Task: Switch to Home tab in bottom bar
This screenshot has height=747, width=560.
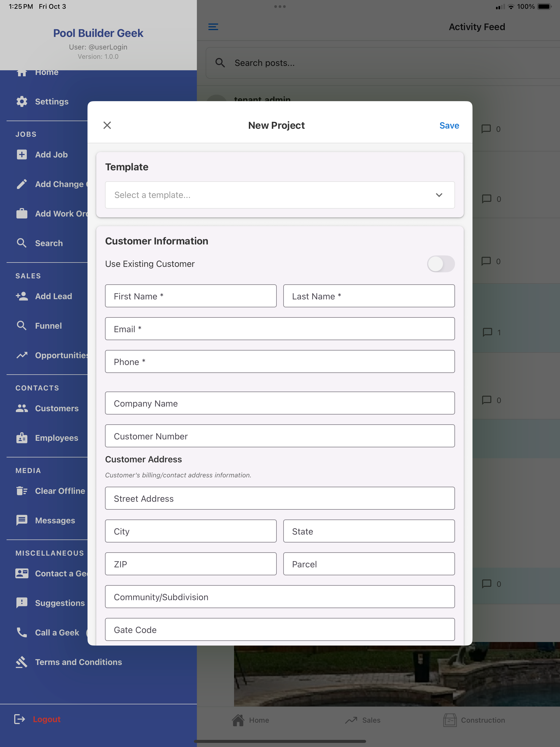Action: tap(250, 720)
